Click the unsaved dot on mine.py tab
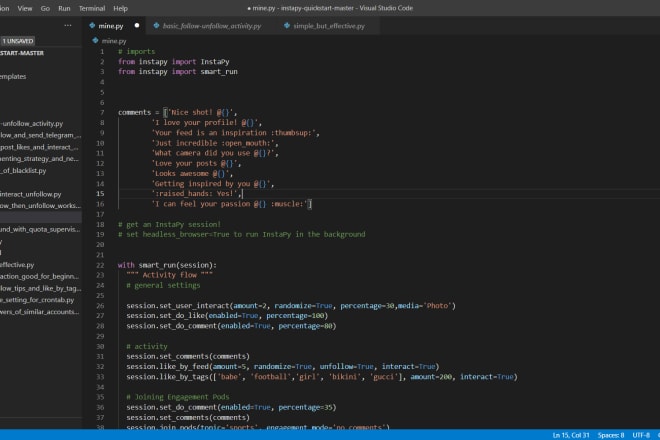Screen dimensions: 660x440 (137, 26)
